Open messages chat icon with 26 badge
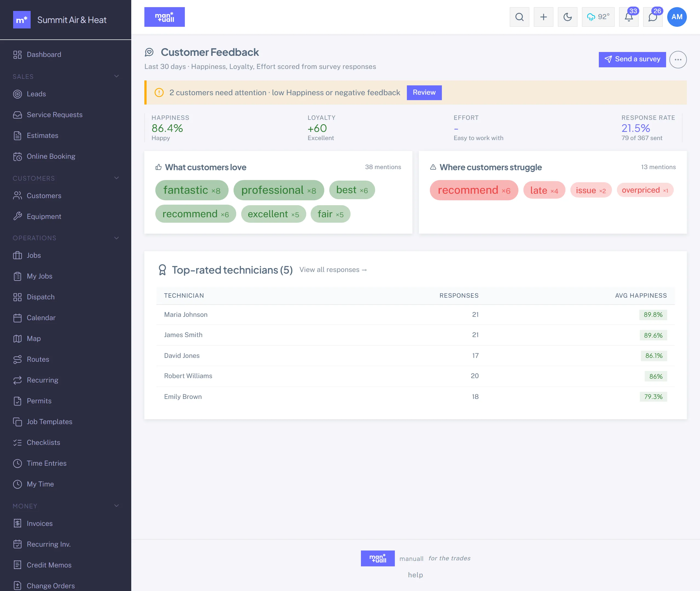Screen dimensions: 700x591 coord(653,17)
